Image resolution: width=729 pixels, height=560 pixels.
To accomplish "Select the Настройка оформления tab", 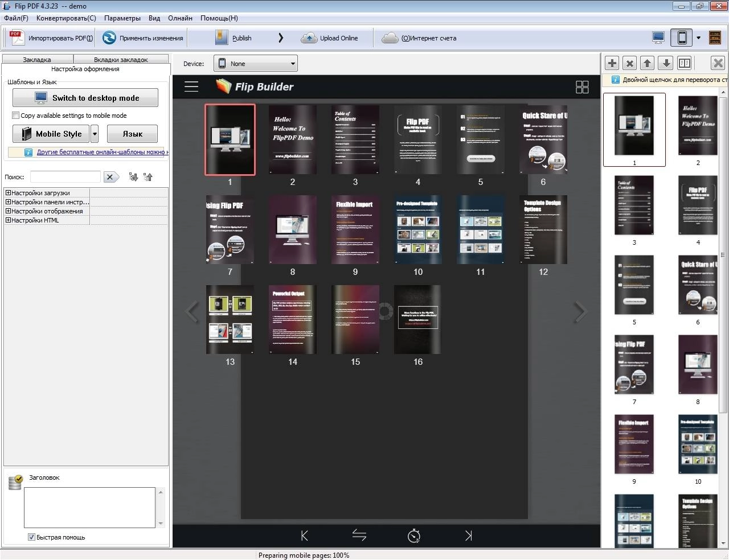I will (85, 69).
